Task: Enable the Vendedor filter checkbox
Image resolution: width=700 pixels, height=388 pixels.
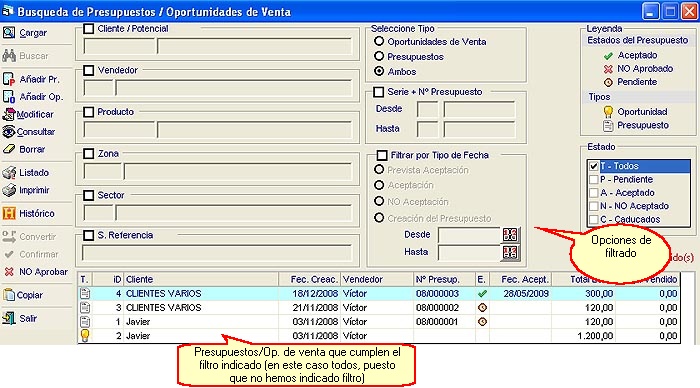Action: click(x=88, y=70)
